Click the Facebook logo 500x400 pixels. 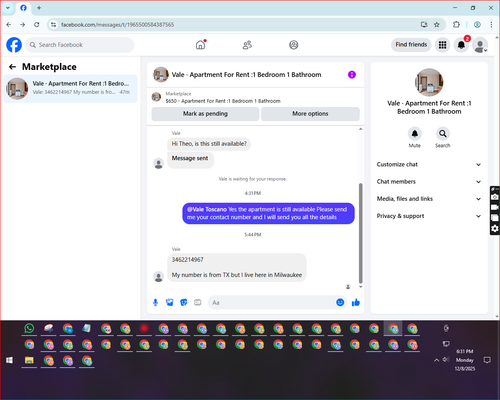click(14, 45)
